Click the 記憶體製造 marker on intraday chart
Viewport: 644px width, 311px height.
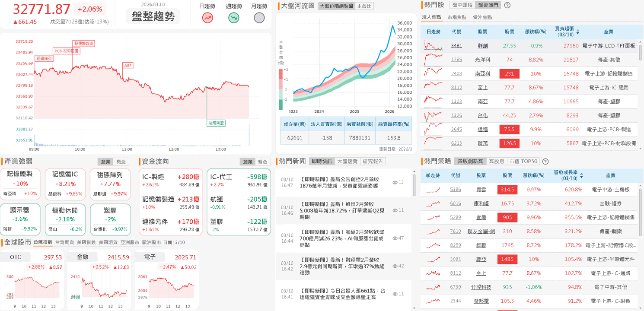coord(83,44)
